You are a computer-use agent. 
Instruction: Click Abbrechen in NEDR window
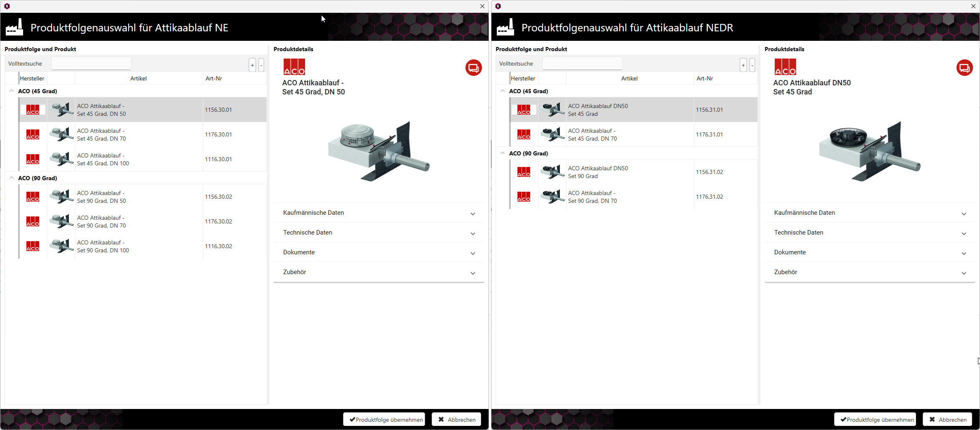(947, 419)
